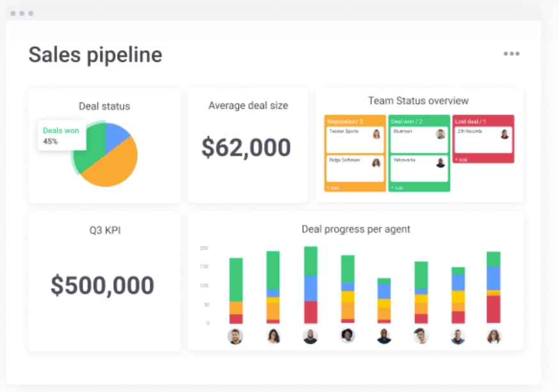
Task: Click the blue segment of the third agent's bar
Action: 310,288
